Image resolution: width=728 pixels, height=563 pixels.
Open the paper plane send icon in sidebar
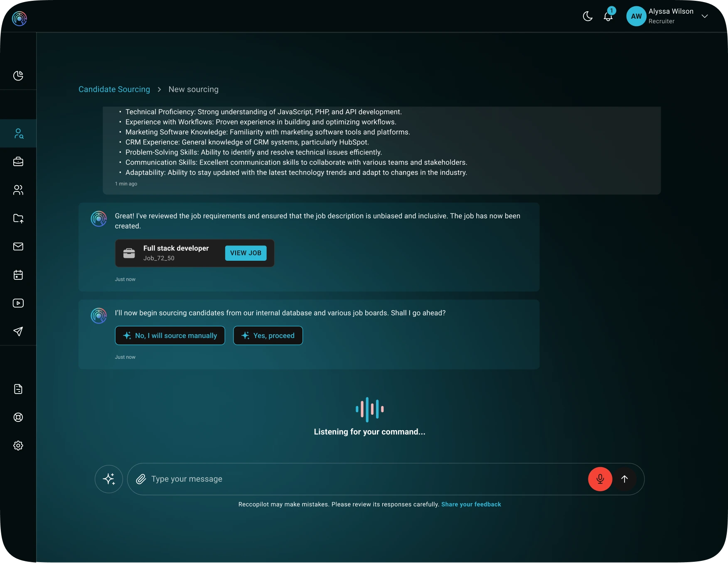point(18,331)
